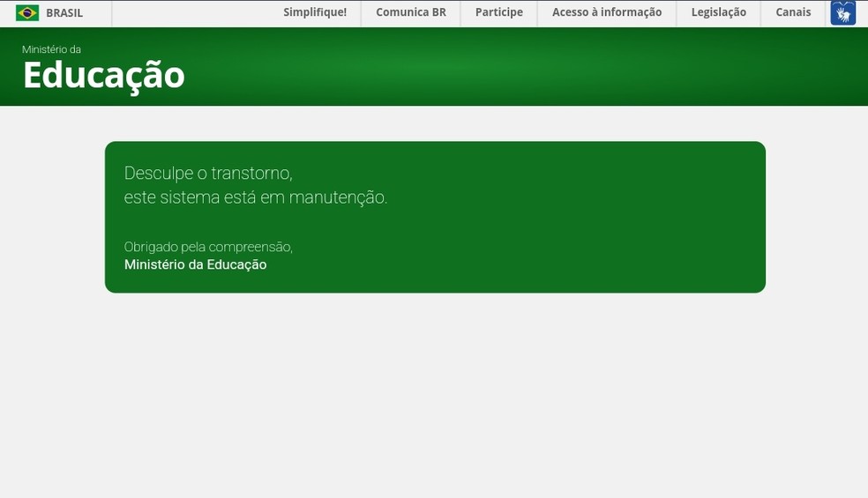Click 'Obrigado pela compreensão,' text
Screen dimensions: 868x498
[x=208, y=247]
